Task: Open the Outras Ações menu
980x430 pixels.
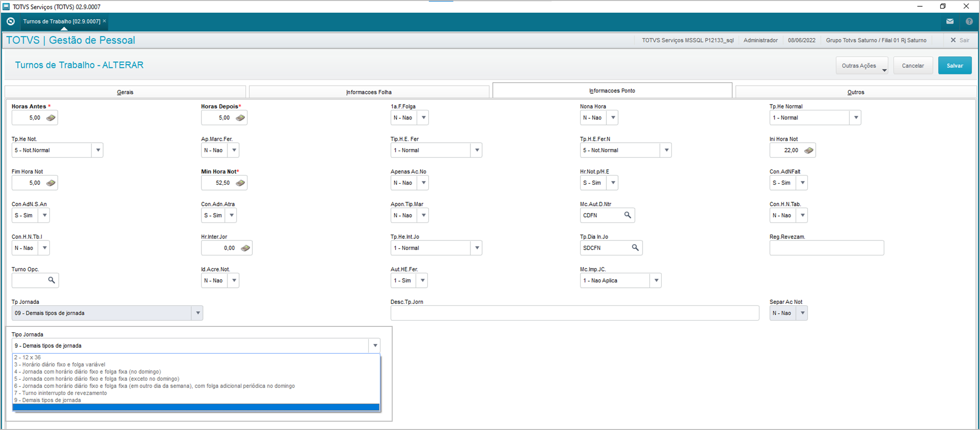Action: tap(862, 65)
